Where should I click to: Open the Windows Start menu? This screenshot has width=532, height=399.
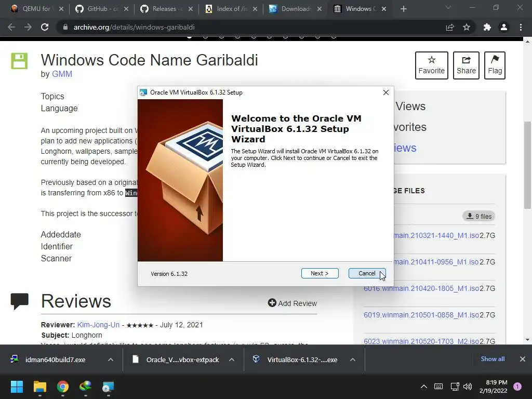pyautogui.click(x=17, y=387)
